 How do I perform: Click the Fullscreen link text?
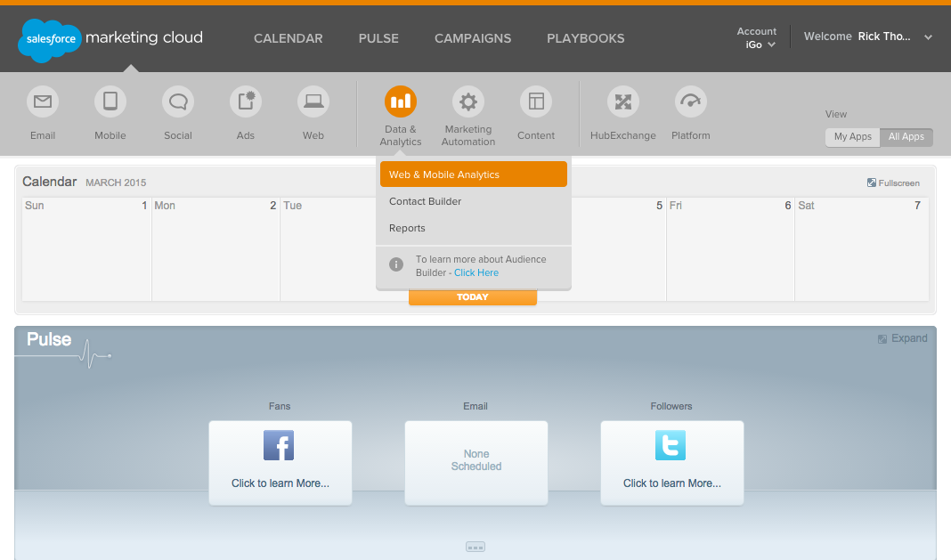click(898, 183)
